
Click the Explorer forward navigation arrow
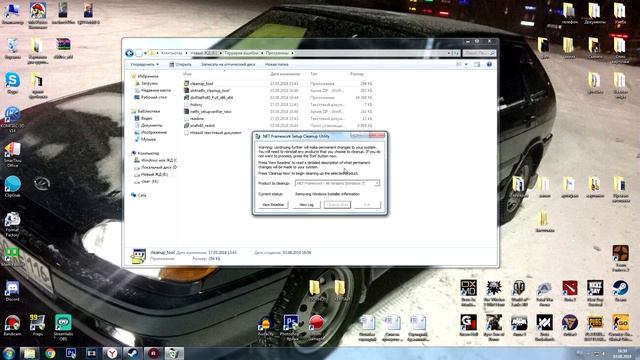(x=139, y=53)
